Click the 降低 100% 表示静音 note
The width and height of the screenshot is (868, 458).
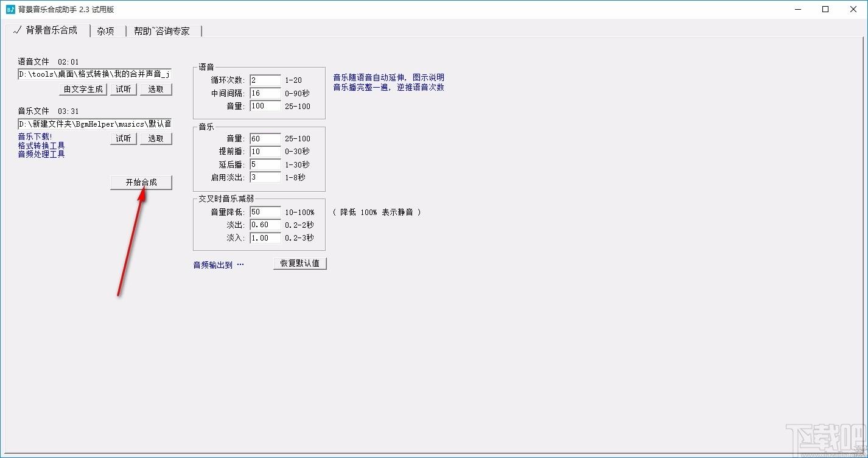point(377,212)
